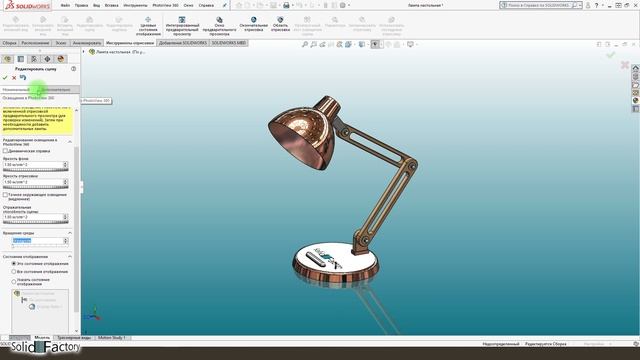
Task: Switch to the Сборка ribbon tab
Action: (9, 43)
